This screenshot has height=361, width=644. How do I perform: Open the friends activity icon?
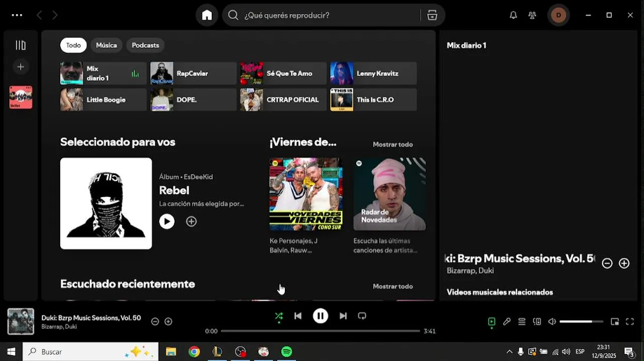coord(532,15)
